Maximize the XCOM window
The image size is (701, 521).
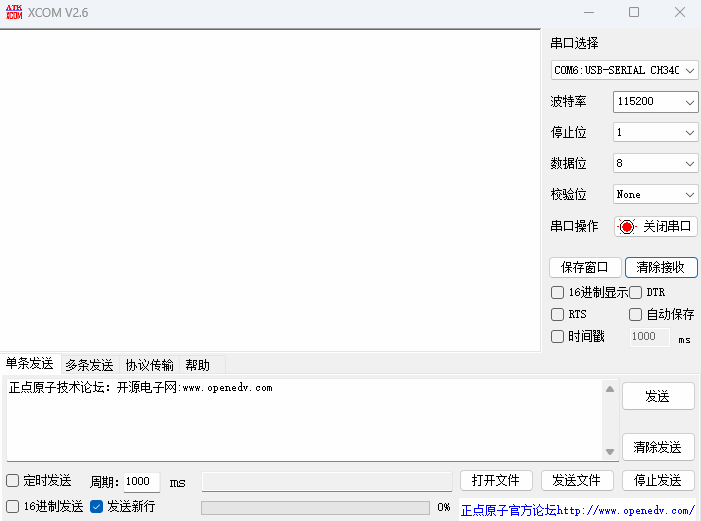[634, 13]
